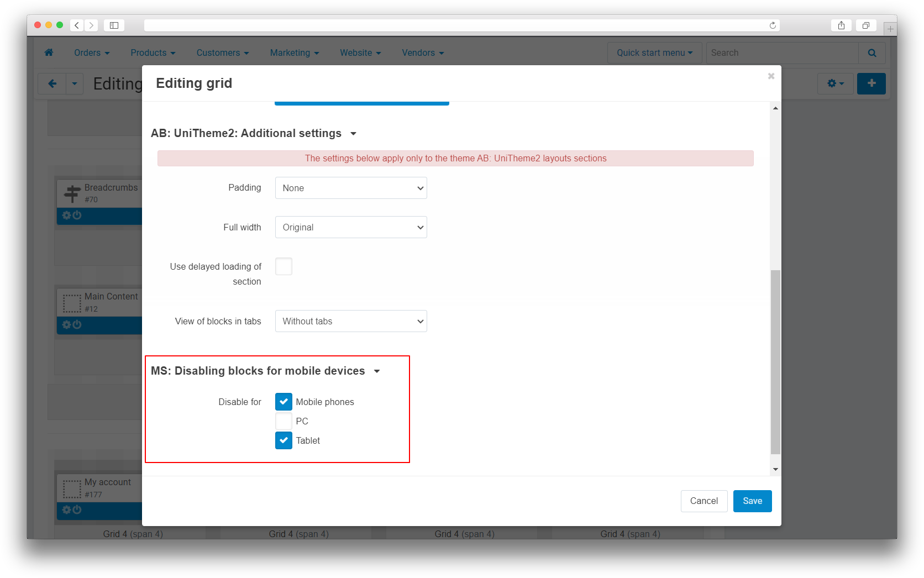The image size is (924, 578).
Task: Click the Main Content dotted square icon
Action: pos(72,303)
